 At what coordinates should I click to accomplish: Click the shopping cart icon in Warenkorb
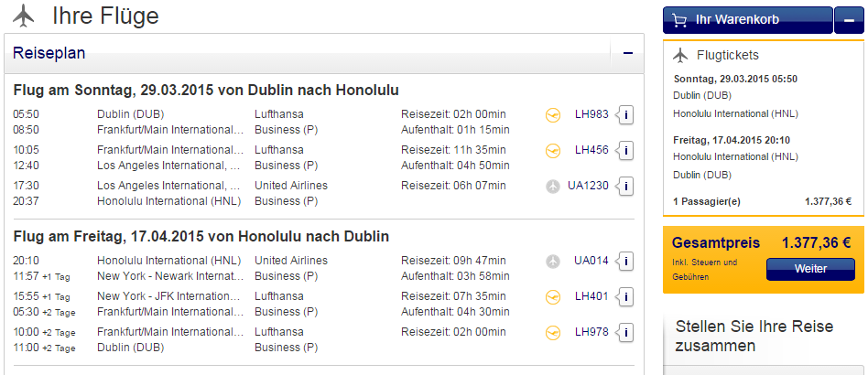coord(679,20)
